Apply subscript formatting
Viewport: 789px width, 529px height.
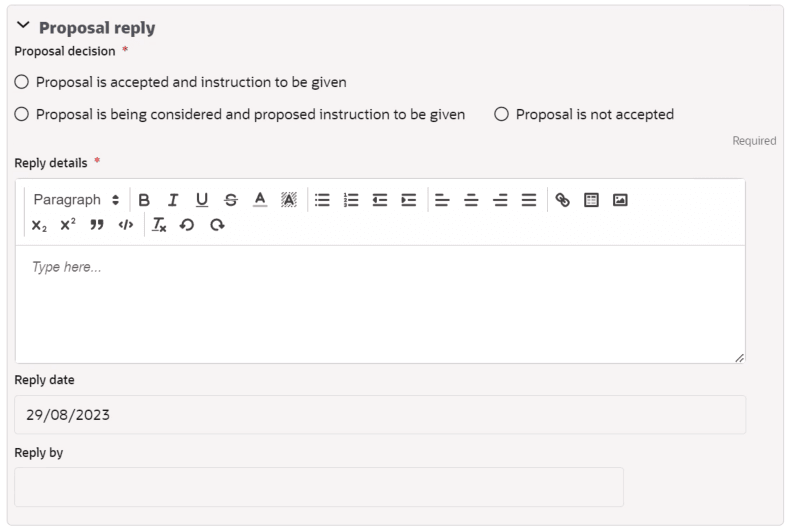pyautogui.click(x=39, y=225)
